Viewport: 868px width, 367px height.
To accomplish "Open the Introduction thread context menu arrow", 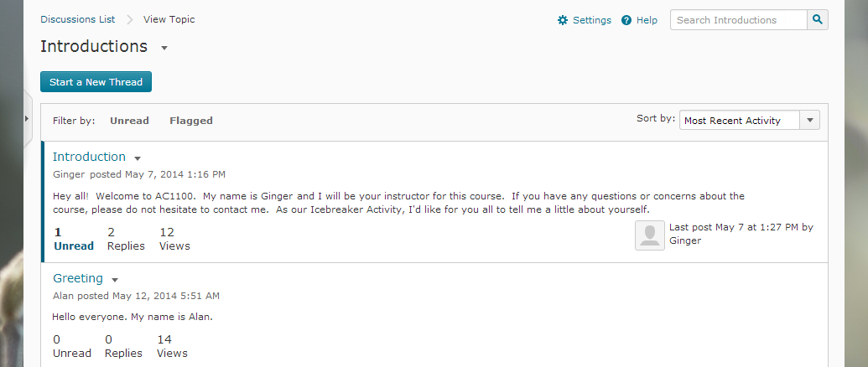I will 138,158.
